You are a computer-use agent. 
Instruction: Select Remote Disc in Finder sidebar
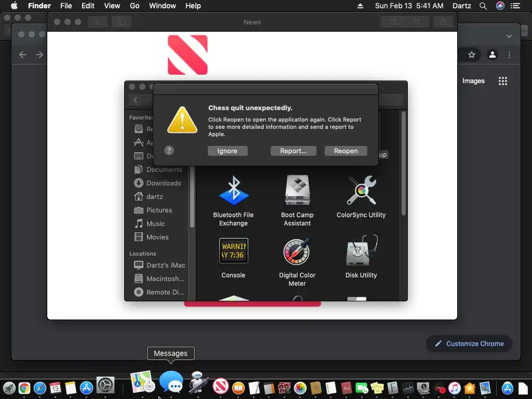coord(158,292)
